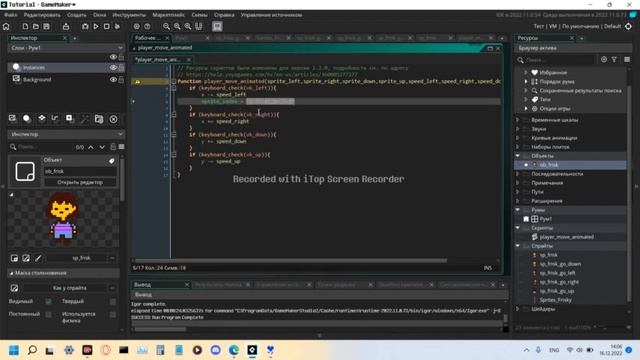
Task: Save the project with disk icon
Action: pos(47,27)
